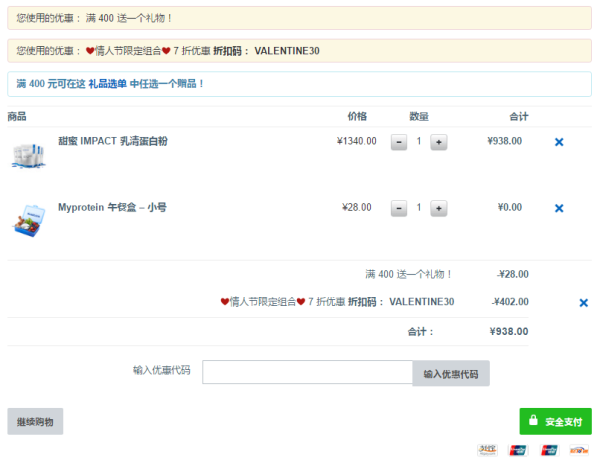
Task: Open the Myprotein 午餐盒 – 小号 link
Action: pos(112,207)
